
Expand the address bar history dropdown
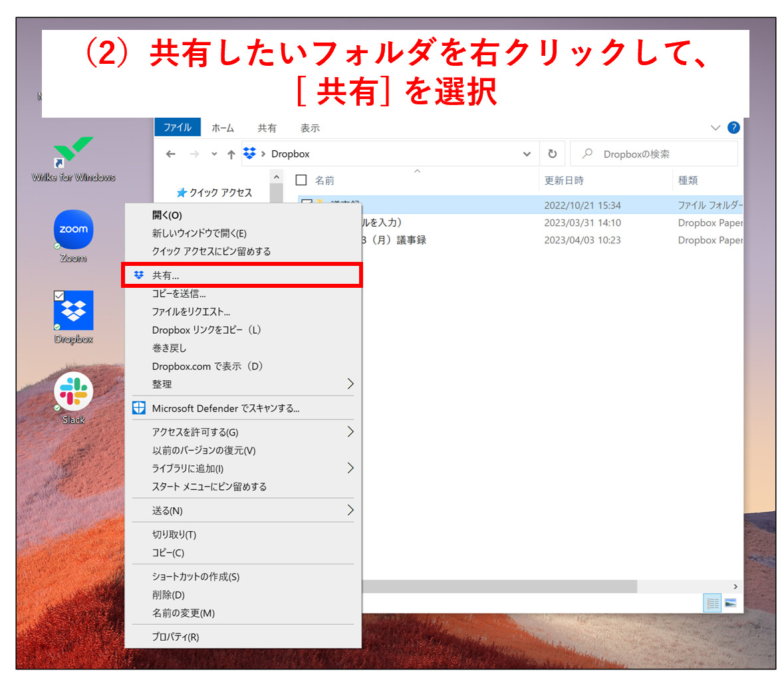tap(527, 154)
